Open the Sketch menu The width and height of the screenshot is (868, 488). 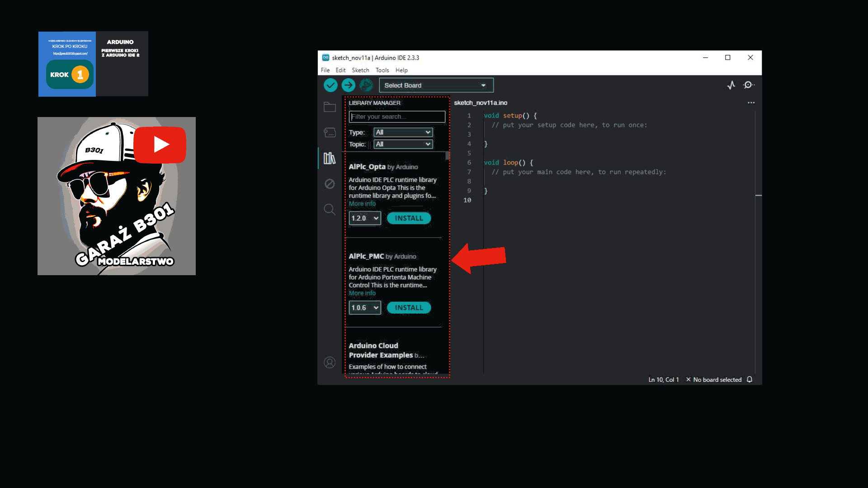point(360,70)
